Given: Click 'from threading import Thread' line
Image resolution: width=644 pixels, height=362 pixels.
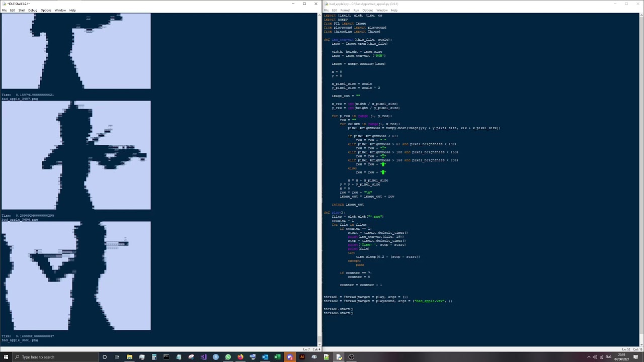Looking at the screenshot, I should point(352,32).
